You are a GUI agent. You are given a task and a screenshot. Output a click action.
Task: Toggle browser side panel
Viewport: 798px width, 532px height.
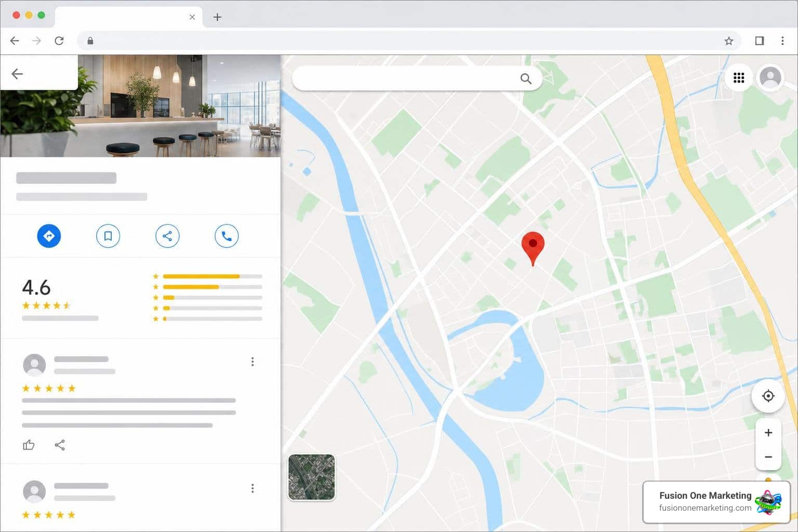(x=759, y=41)
